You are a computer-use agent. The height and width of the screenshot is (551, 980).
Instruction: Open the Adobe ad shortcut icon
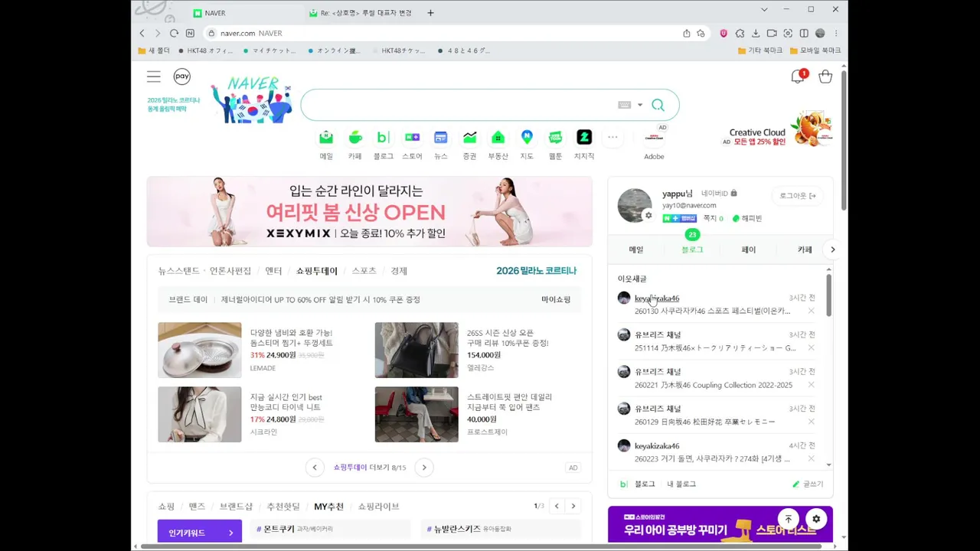[x=654, y=138]
